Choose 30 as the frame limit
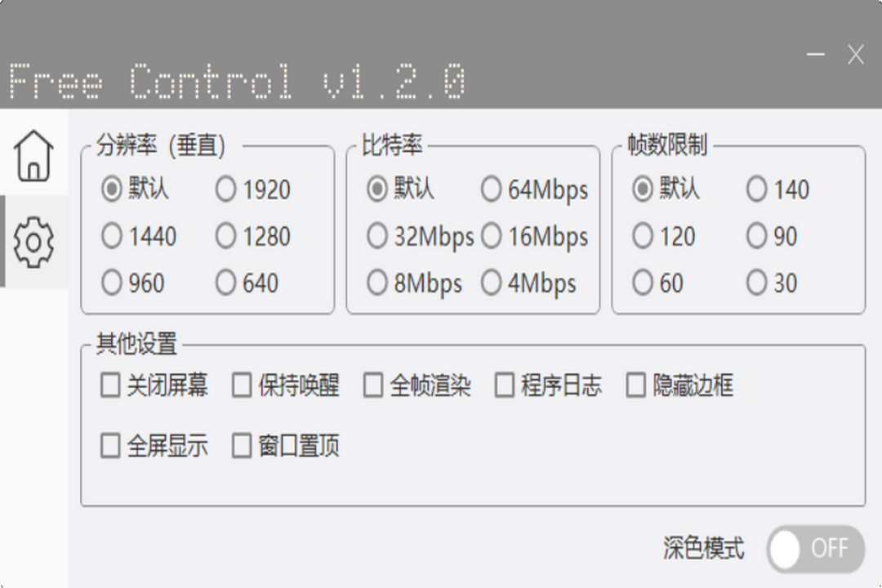Image resolution: width=882 pixels, height=588 pixels. (x=755, y=283)
